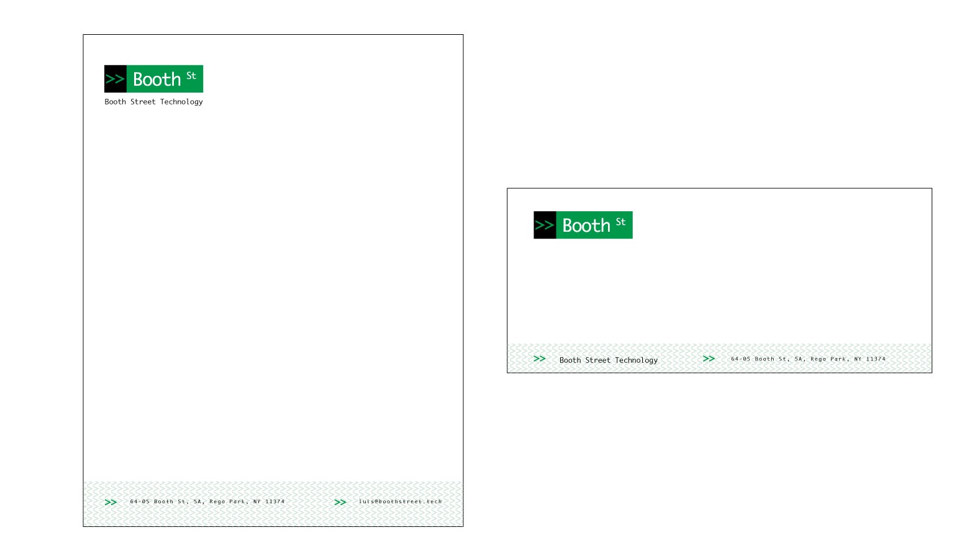
Task: Click the black chevron block of the letterhead logo
Action: tap(116, 79)
